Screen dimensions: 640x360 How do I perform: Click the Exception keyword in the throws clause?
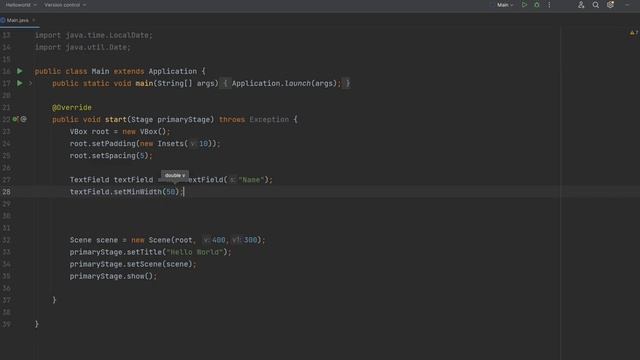269,119
